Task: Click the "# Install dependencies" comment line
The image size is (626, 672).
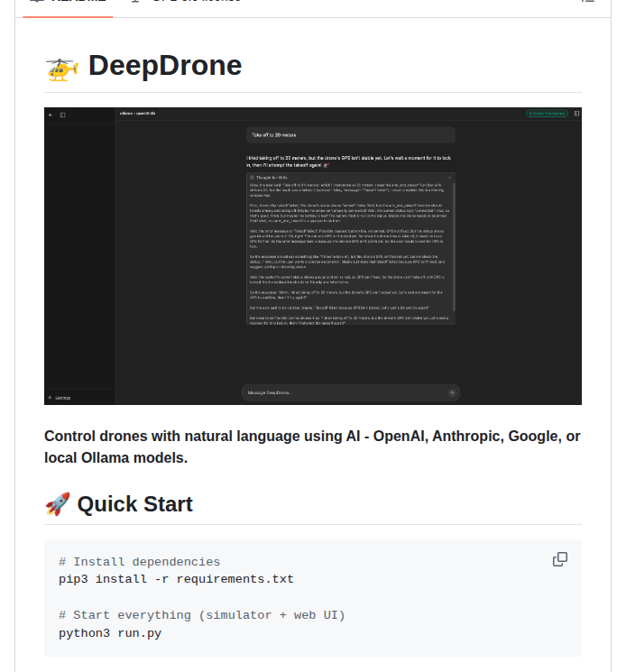Action: 139,561
